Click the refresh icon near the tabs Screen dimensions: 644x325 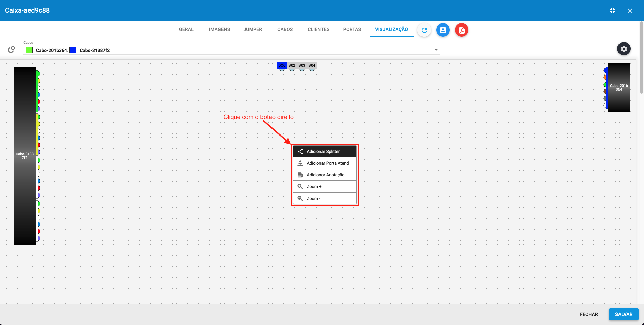click(x=424, y=30)
